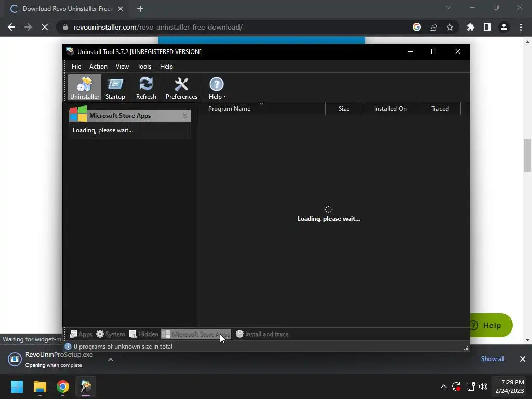
Task: Show hidden system tray icons
Action: coord(444,387)
